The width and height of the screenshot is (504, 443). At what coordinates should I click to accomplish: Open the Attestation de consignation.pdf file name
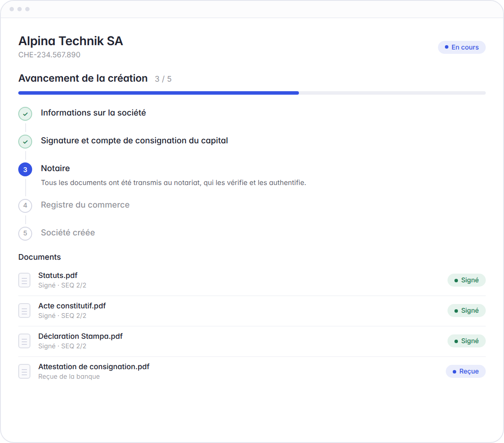(94, 367)
